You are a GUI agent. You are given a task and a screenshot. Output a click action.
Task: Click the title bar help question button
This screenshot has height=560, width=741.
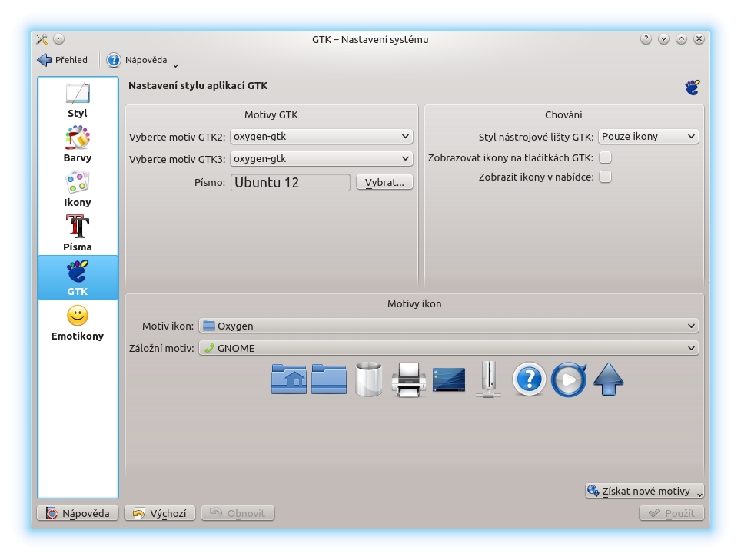point(646,39)
